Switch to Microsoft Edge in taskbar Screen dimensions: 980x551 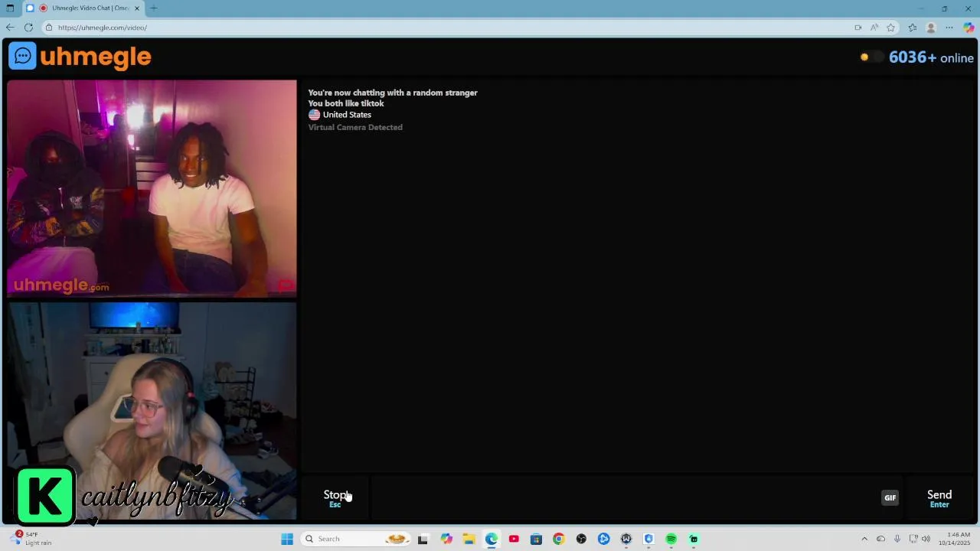click(x=492, y=539)
